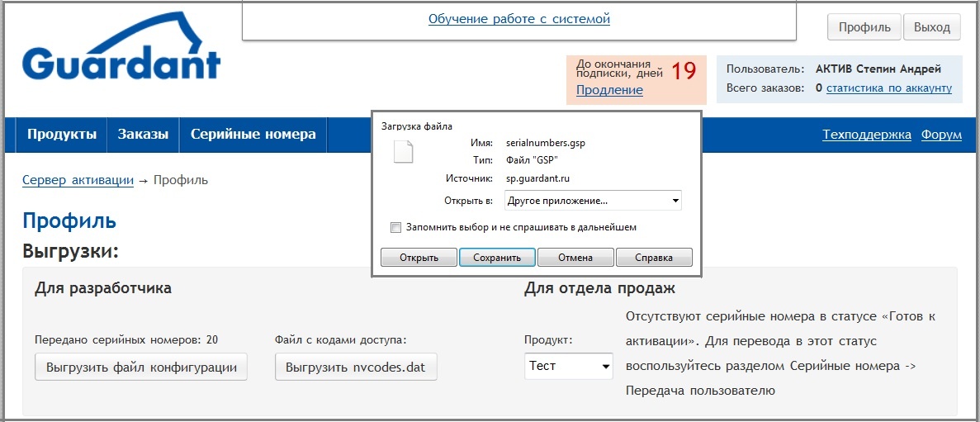Click 'Выгрузить файл конфигурации' button
980x422 pixels.
tap(141, 367)
